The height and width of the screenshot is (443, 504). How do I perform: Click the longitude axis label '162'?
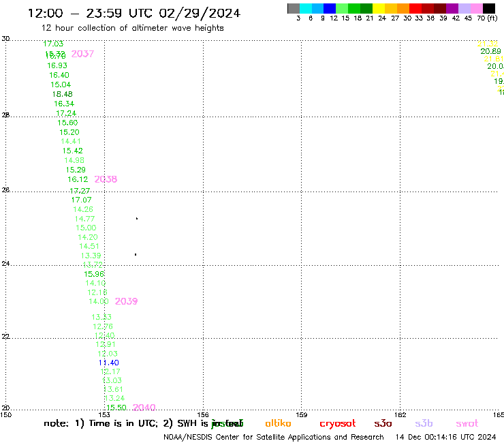400,415
